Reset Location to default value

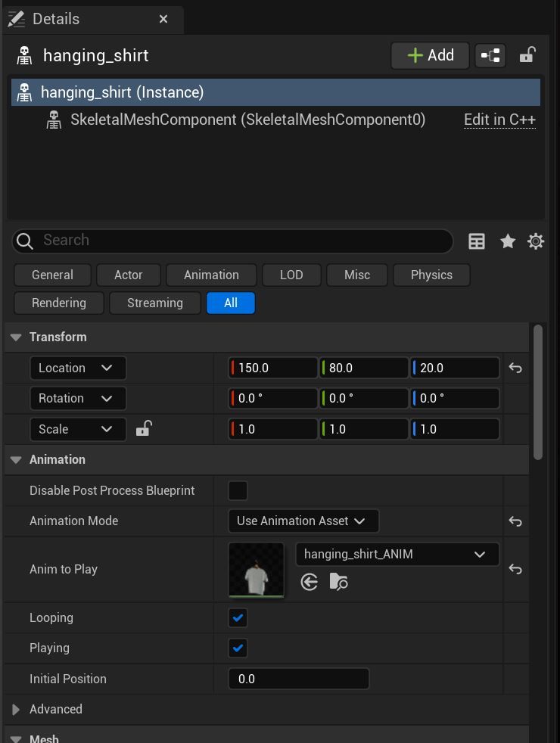pos(515,368)
